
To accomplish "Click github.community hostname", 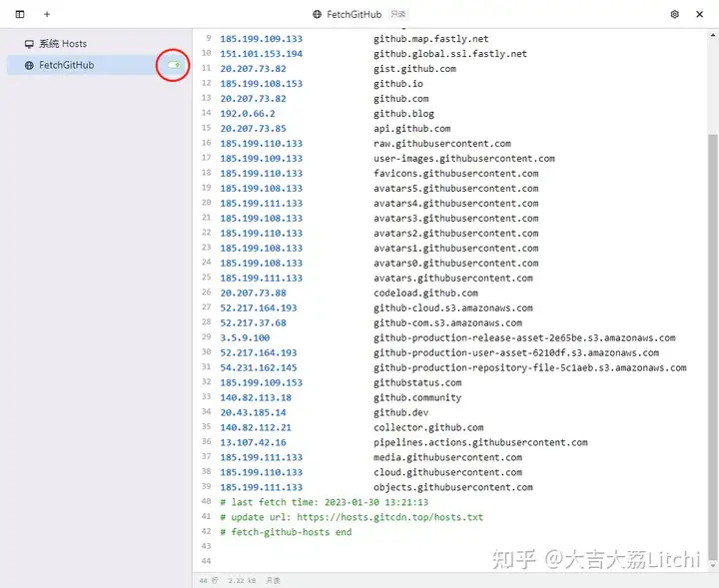I will pos(417,397).
